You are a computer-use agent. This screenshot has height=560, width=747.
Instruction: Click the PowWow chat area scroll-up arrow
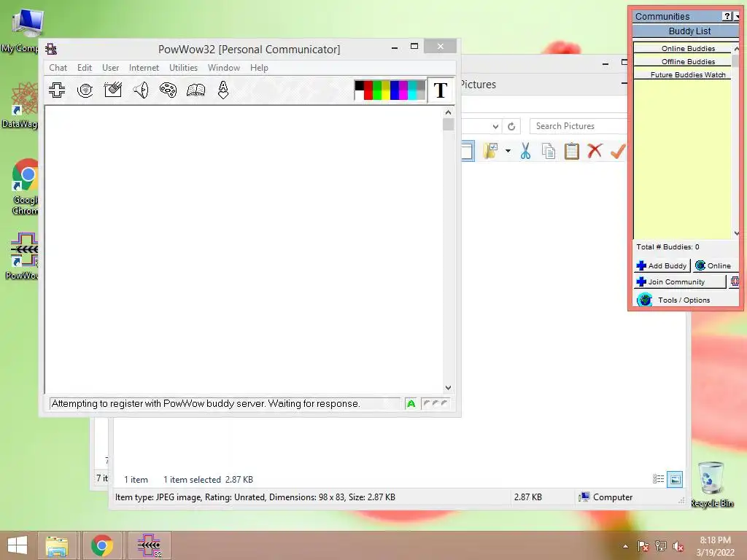click(x=448, y=112)
